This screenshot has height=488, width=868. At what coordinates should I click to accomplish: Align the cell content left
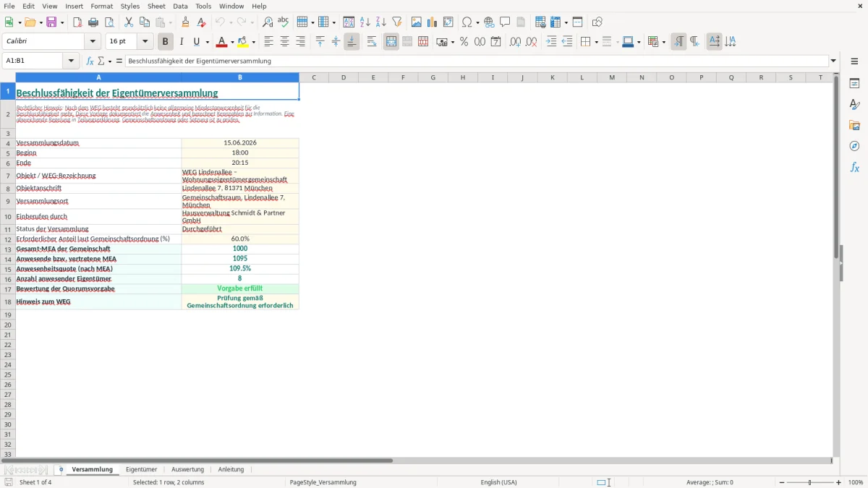[268, 42]
